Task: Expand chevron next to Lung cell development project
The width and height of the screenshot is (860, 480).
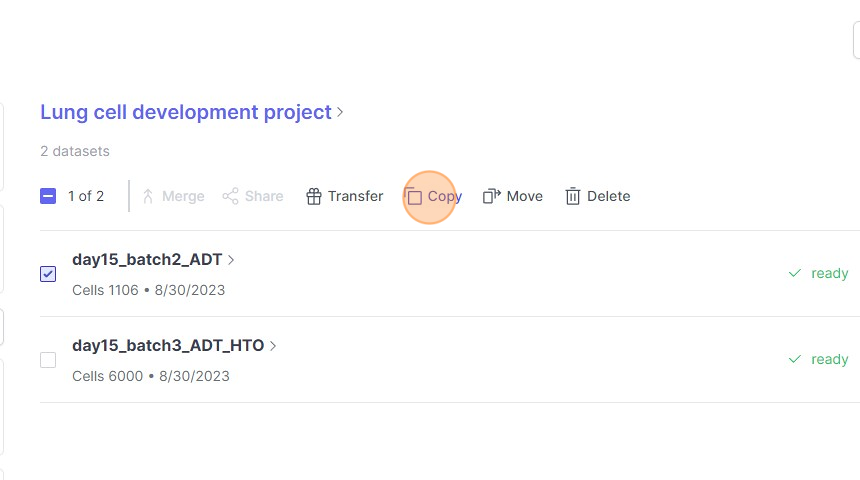Action: click(341, 113)
